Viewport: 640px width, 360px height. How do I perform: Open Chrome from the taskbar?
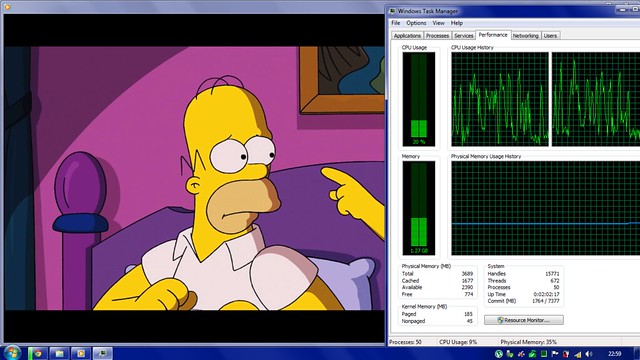[x=38, y=353]
